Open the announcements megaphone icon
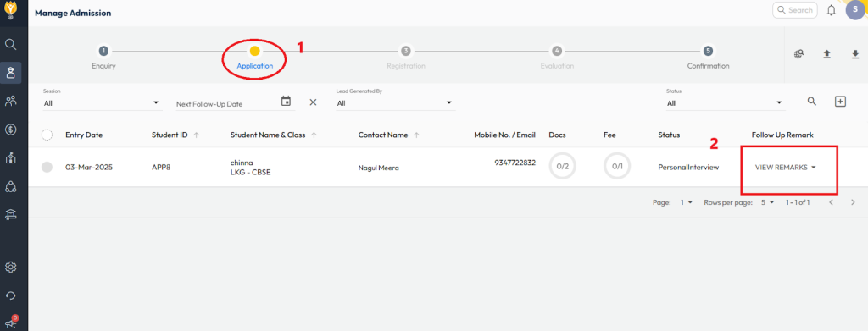 (10, 323)
